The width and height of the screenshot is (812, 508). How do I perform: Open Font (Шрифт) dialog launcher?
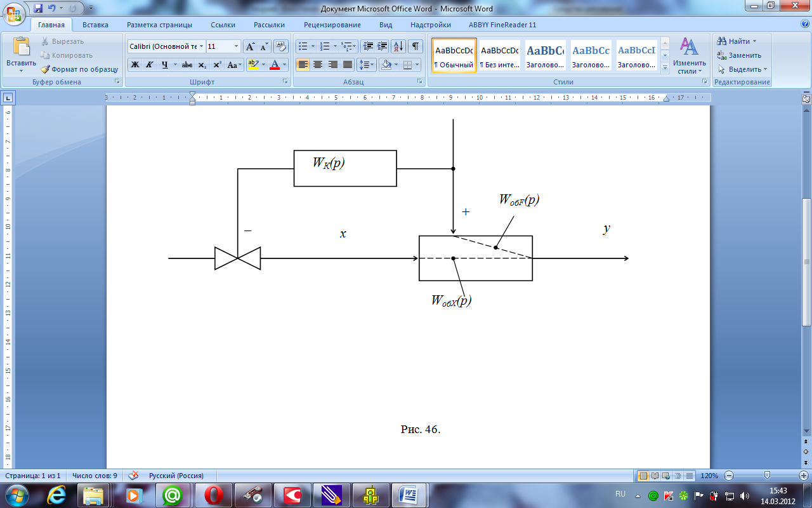(x=285, y=82)
